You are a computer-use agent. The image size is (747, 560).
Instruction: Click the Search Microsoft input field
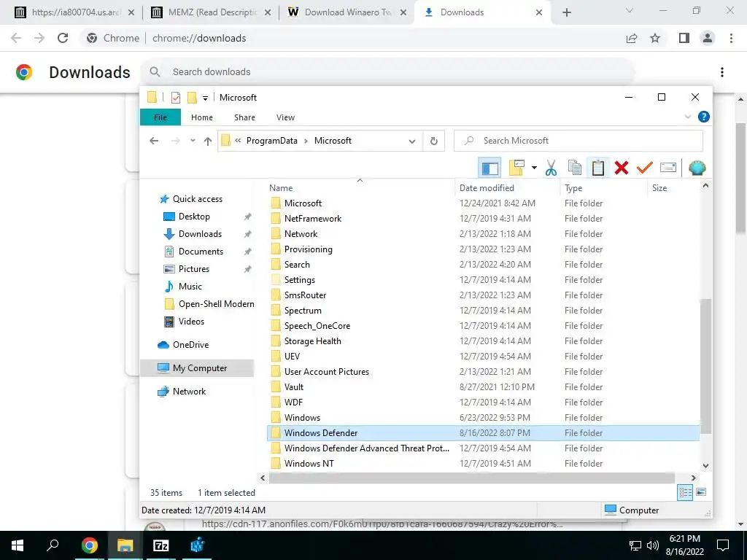tap(578, 141)
